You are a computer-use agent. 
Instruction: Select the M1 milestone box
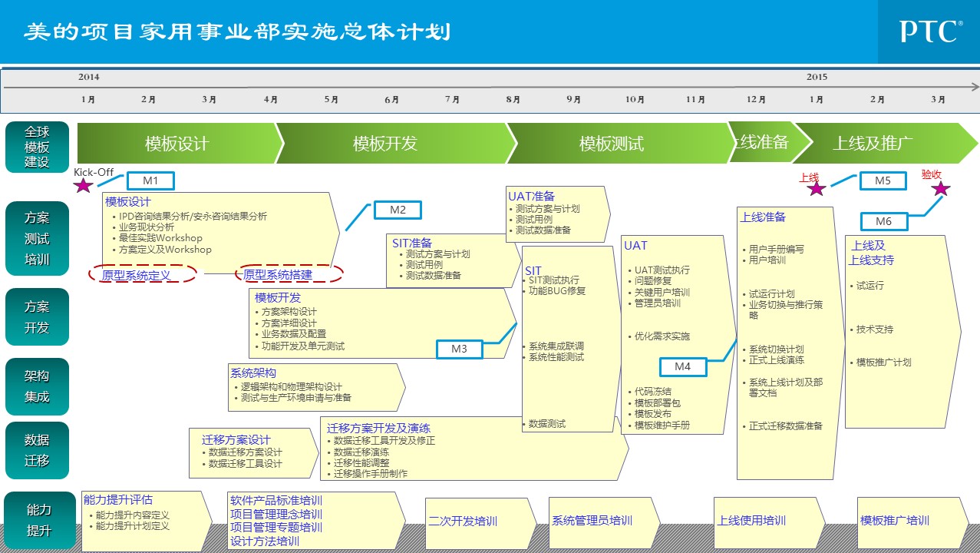pos(150,180)
